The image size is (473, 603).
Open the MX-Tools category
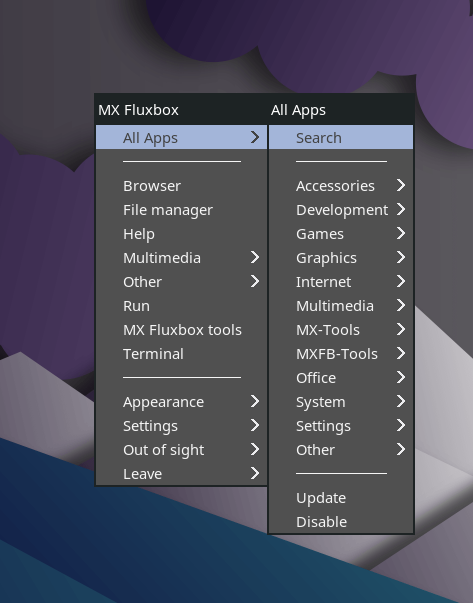point(341,330)
